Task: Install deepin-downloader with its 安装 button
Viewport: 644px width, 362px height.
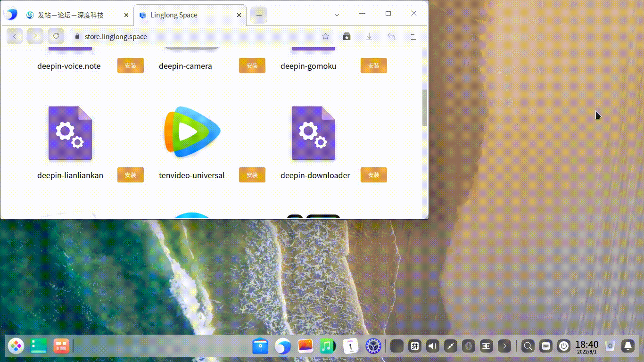Action: coord(374,175)
